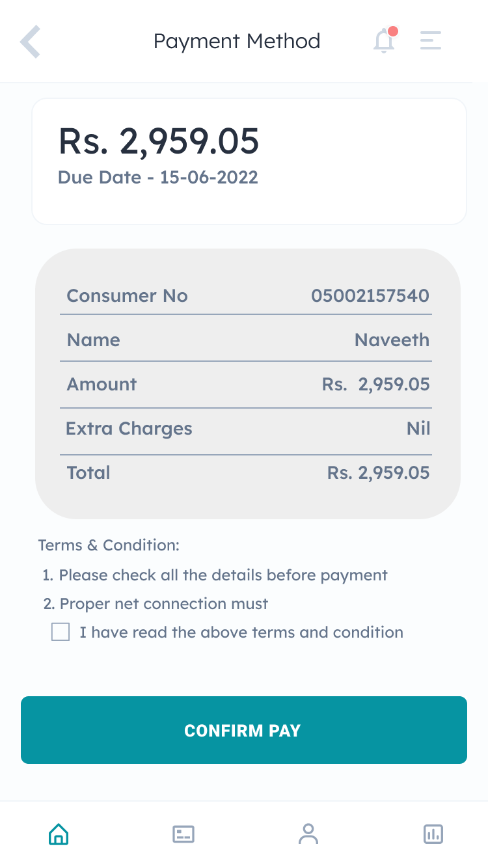Viewport: 488px width, 868px height.
Task: Open the card tab in bottom navigation
Action: point(183,834)
